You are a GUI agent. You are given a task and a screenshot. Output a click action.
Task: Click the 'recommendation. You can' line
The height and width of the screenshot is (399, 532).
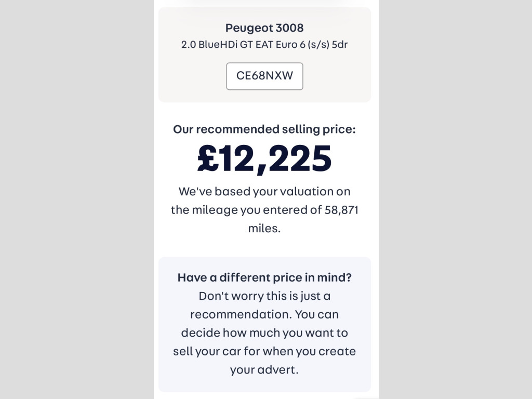coord(264,314)
